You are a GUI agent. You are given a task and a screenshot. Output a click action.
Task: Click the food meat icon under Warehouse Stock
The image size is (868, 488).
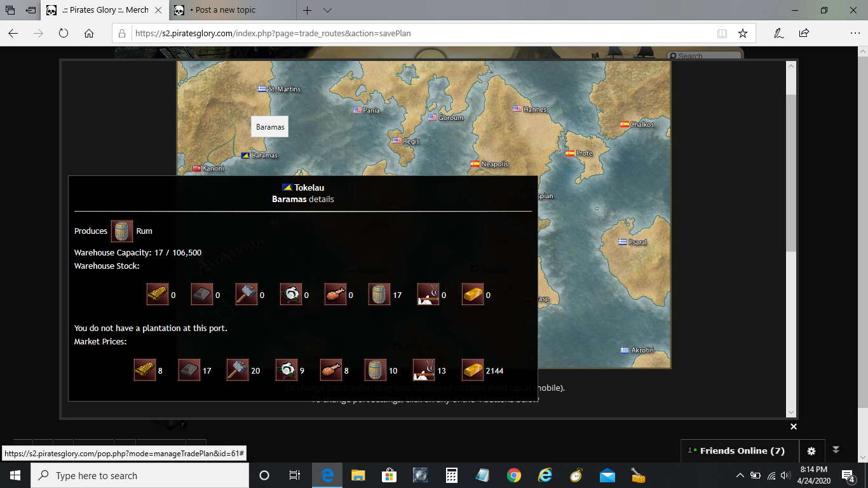[336, 295]
